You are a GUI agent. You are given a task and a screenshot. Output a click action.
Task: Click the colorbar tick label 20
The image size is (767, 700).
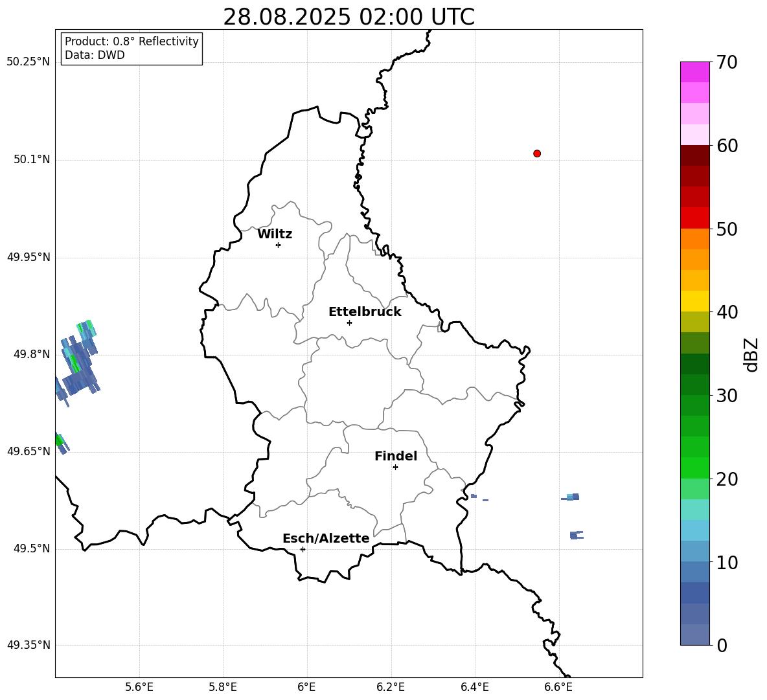pyautogui.click(x=727, y=479)
